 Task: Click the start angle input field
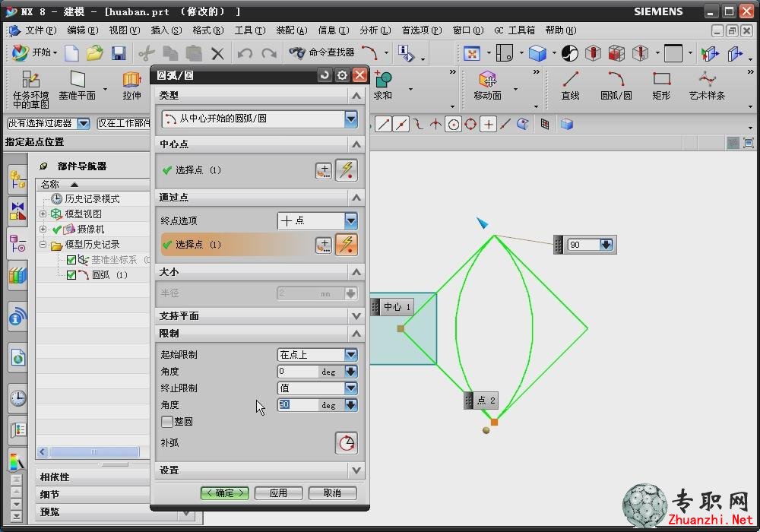coord(298,372)
